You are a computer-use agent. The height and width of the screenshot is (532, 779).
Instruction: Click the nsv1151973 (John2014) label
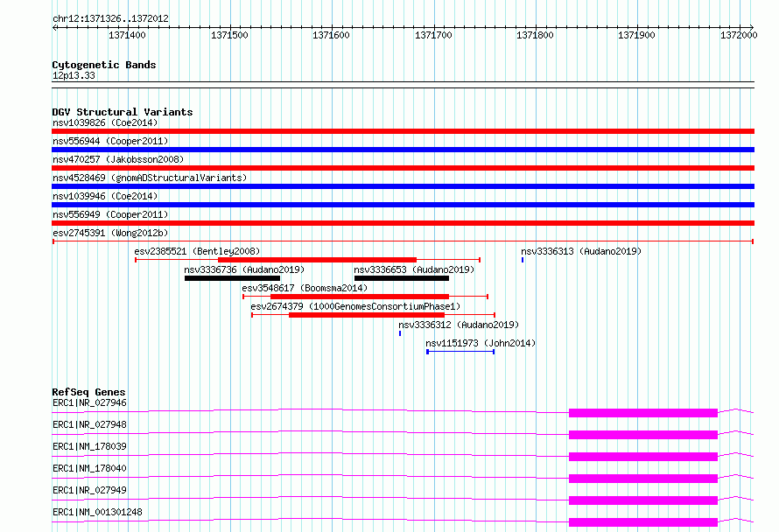pyautogui.click(x=481, y=343)
